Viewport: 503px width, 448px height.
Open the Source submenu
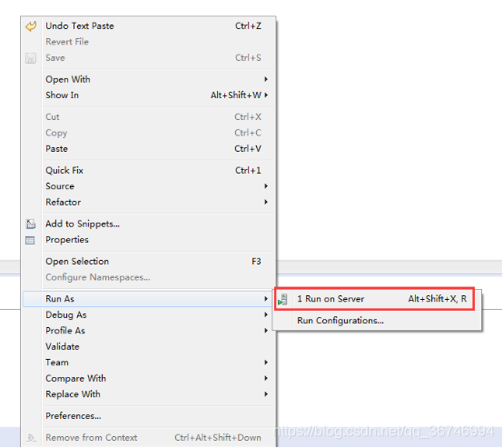[x=148, y=186]
